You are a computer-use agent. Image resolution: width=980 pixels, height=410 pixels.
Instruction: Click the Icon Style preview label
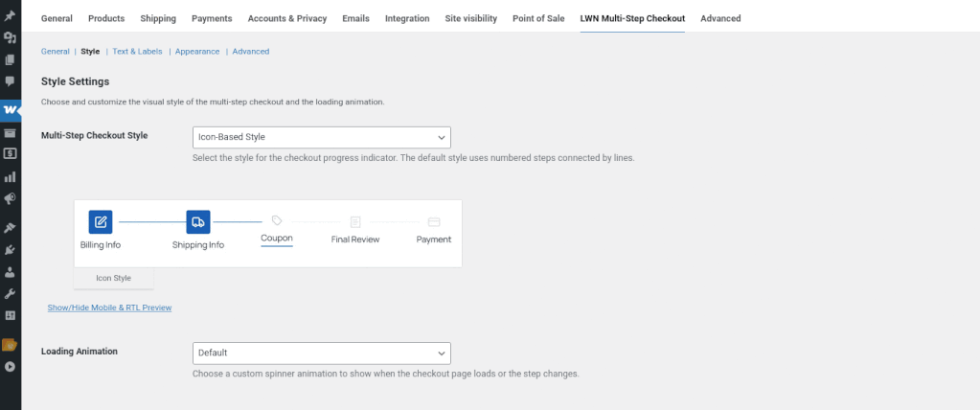click(113, 278)
